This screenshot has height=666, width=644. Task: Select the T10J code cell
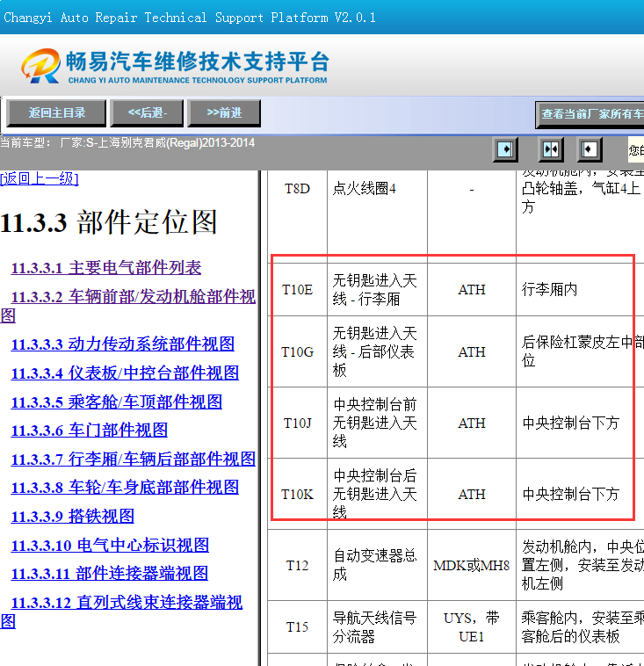297,423
